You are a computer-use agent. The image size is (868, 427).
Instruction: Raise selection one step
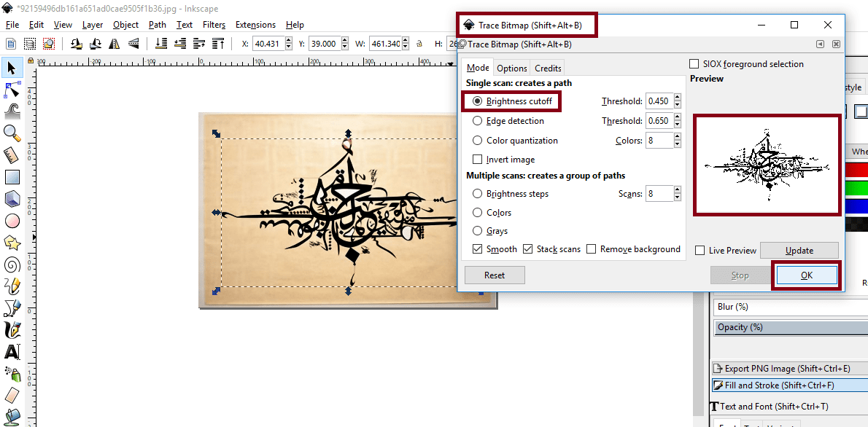pos(198,43)
